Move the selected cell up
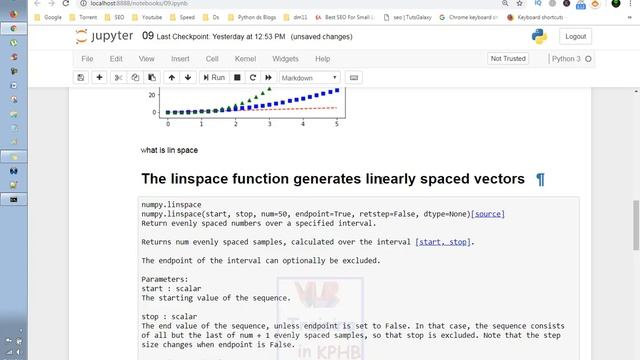The width and height of the screenshot is (640, 360). [171, 78]
